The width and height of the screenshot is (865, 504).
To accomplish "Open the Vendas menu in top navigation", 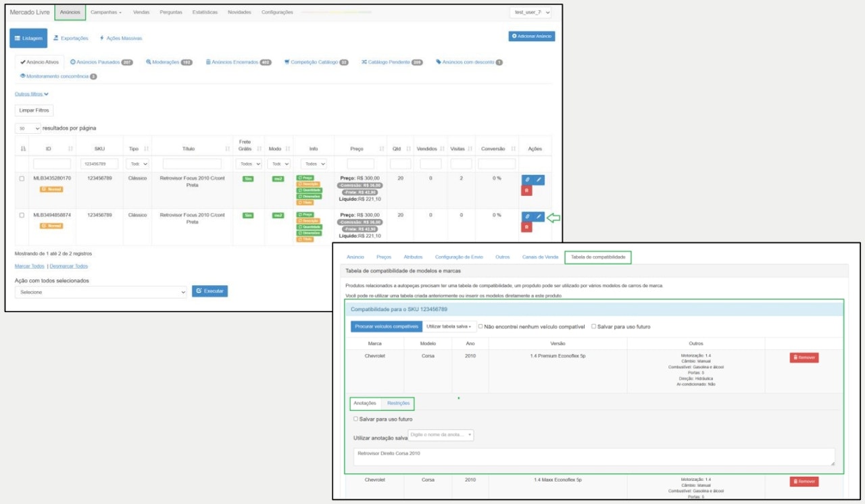I will click(x=142, y=12).
